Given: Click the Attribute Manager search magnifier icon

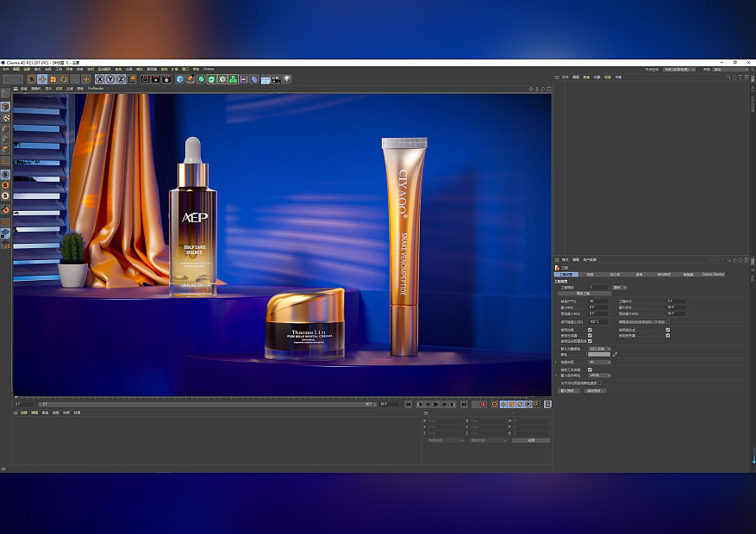Looking at the screenshot, I should click(728, 260).
